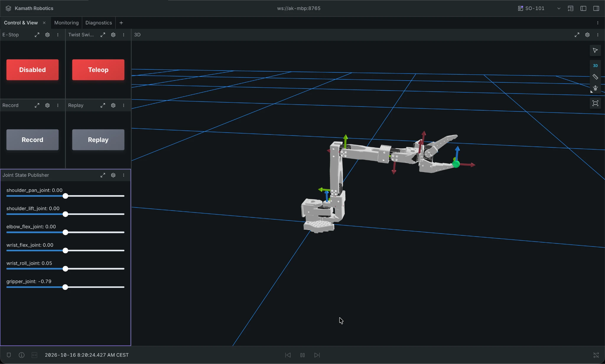Image resolution: width=605 pixels, height=364 pixels.
Task: Seek backward with previous frame control
Action: [288, 355]
